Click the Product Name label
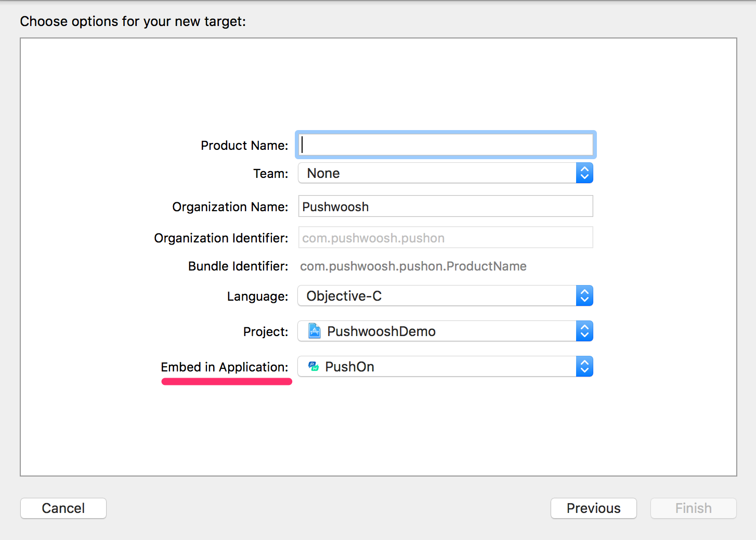 (244, 146)
